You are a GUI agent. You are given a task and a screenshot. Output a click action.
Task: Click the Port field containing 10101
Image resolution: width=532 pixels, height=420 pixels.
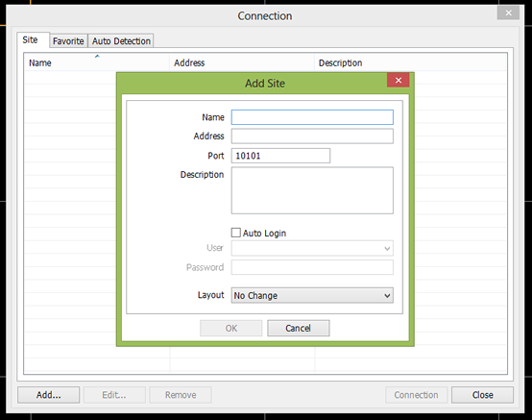click(x=280, y=156)
